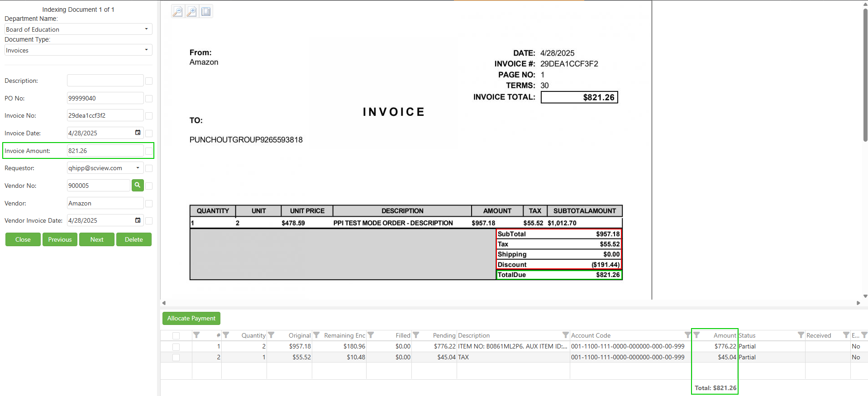The width and height of the screenshot is (868, 396).
Task: Tick the checkbox beside the Invoice Date field
Action: pos(149,134)
